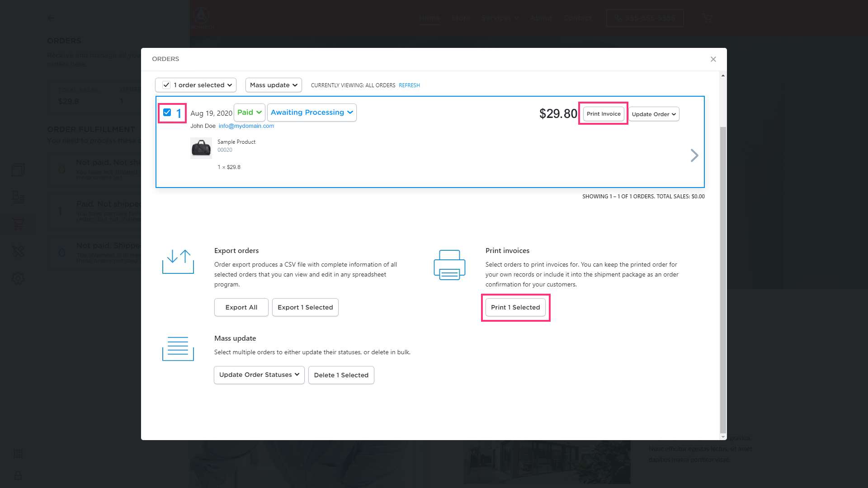The width and height of the screenshot is (868, 488).
Task: Click the $29.80 order total
Action: coord(558,114)
